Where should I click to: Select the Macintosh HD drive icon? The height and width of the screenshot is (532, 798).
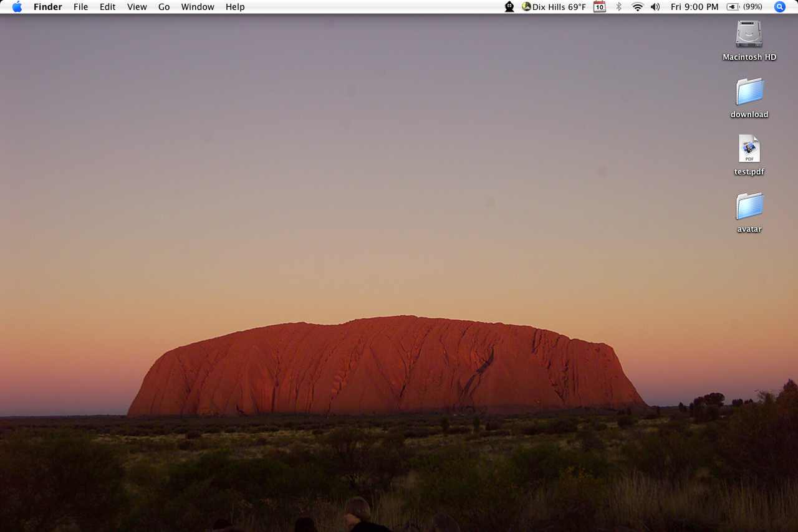[749, 34]
